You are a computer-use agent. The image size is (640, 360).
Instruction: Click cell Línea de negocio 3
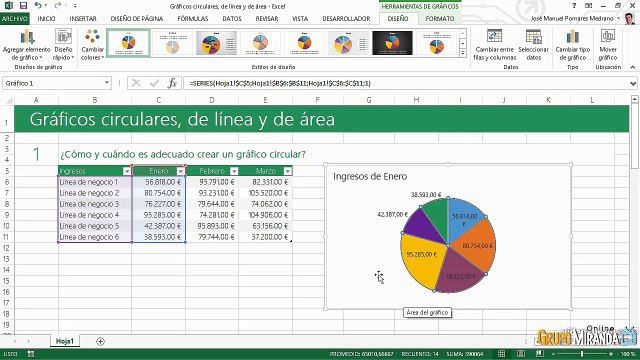[x=95, y=204]
